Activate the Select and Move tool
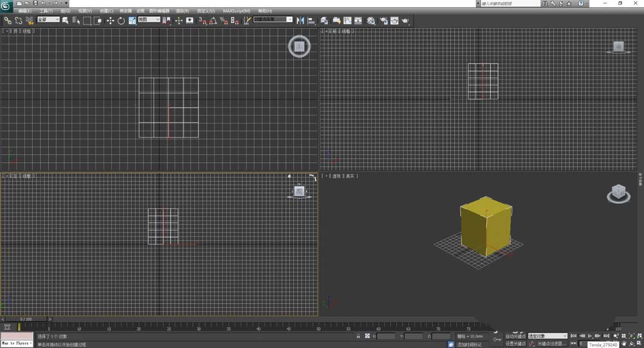This screenshot has width=644, height=348. tap(110, 20)
